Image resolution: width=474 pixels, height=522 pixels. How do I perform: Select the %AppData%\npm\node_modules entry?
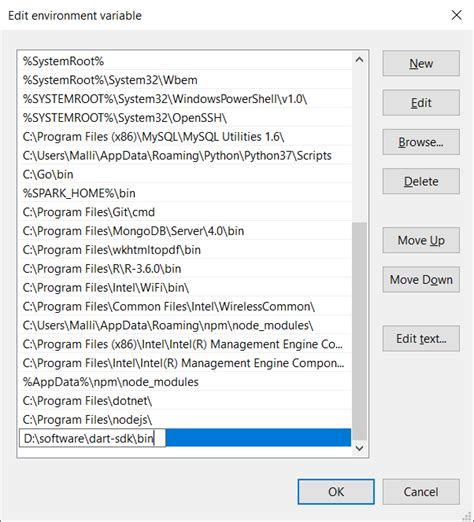pos(185,382)
